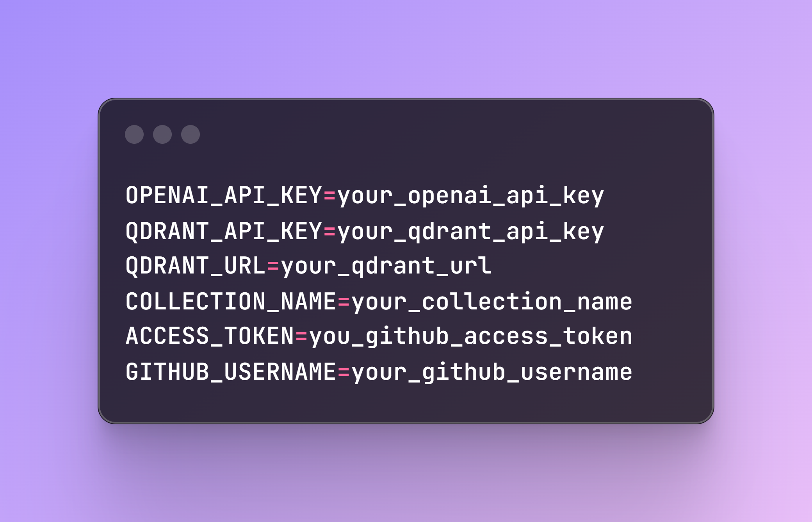The image size is (812, 522).
Task: Click the your_qdrant_api_key placeholder value
Action: click(471, 232)
